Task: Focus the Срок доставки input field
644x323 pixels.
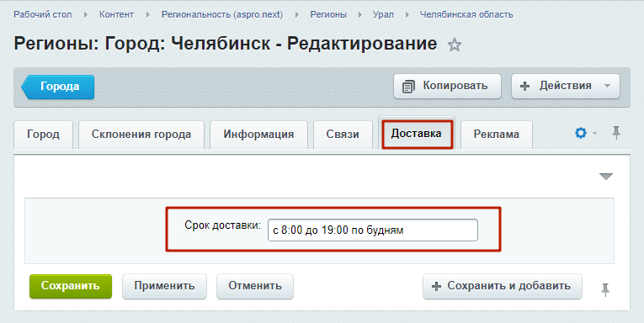Action: (x=373, y=230)
